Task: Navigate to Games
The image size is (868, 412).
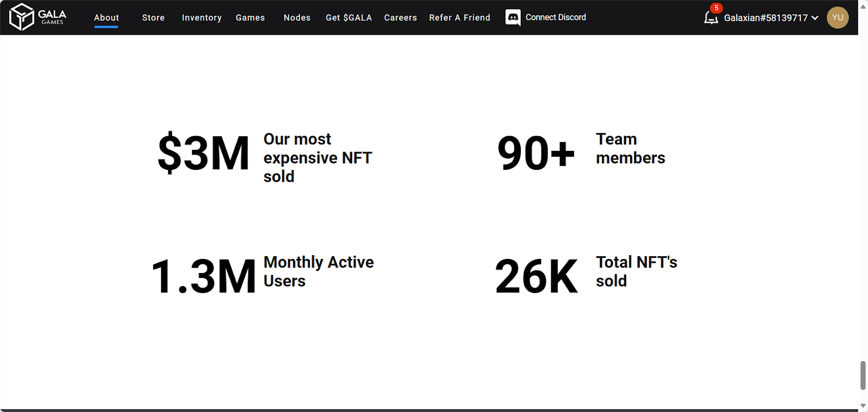Action: [x=250, y=17]
